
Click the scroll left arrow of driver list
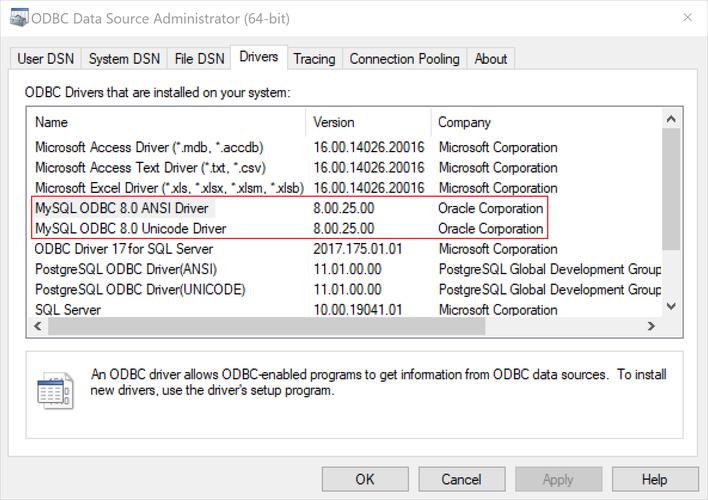(x=38, y=326)
